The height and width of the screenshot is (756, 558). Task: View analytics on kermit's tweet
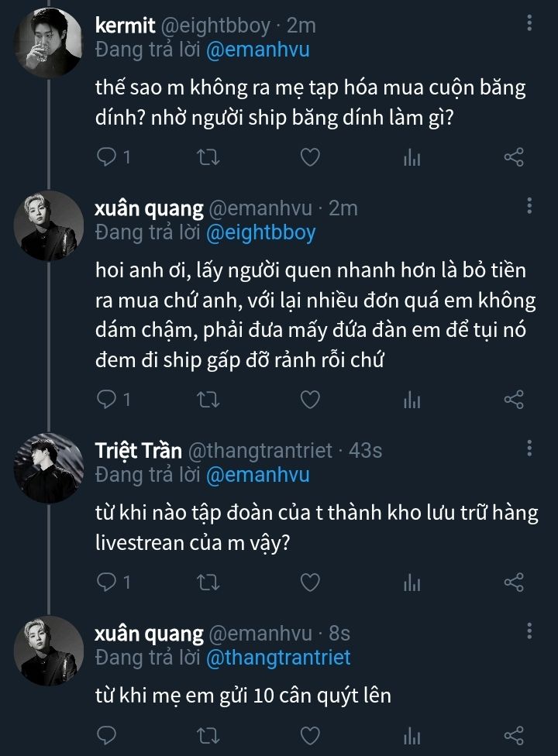coord(412,158)
